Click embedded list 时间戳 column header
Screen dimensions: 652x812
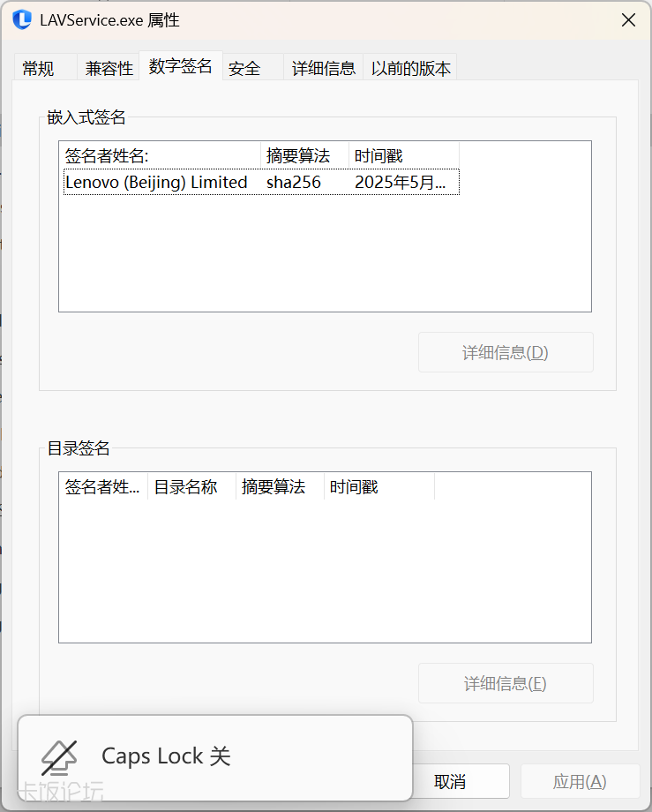(404, 155)
